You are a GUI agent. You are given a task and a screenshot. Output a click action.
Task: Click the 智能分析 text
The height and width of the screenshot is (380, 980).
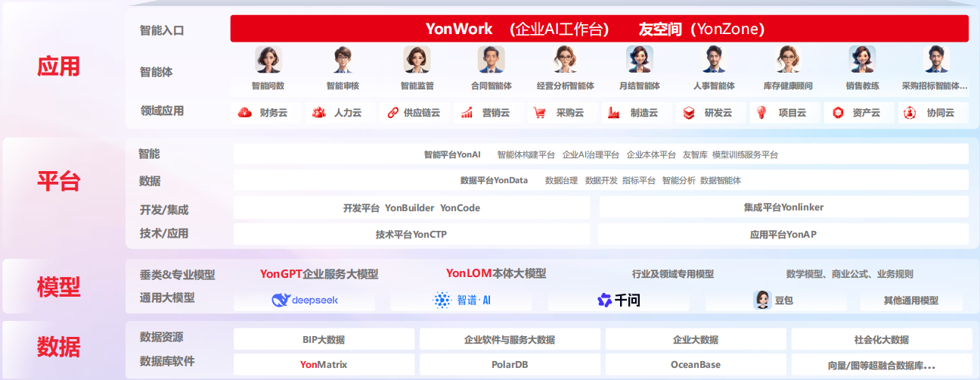(678, 180)
